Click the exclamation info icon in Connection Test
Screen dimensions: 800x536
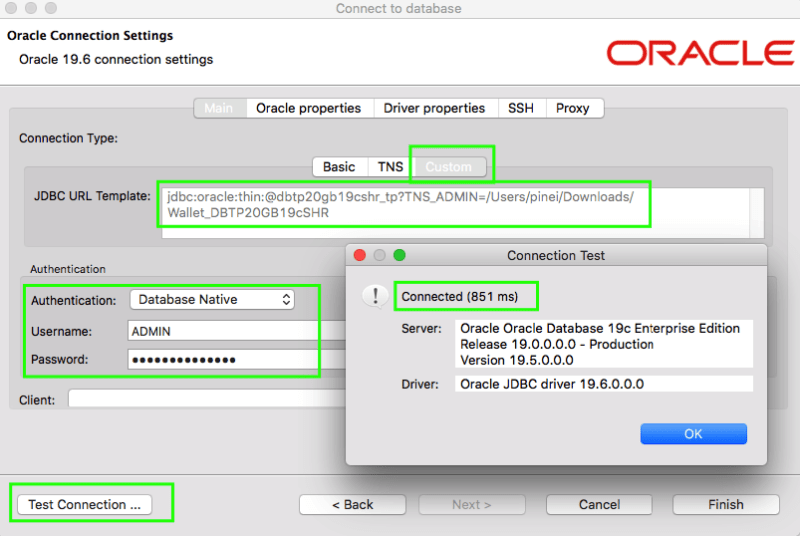(x=375, y=296)
